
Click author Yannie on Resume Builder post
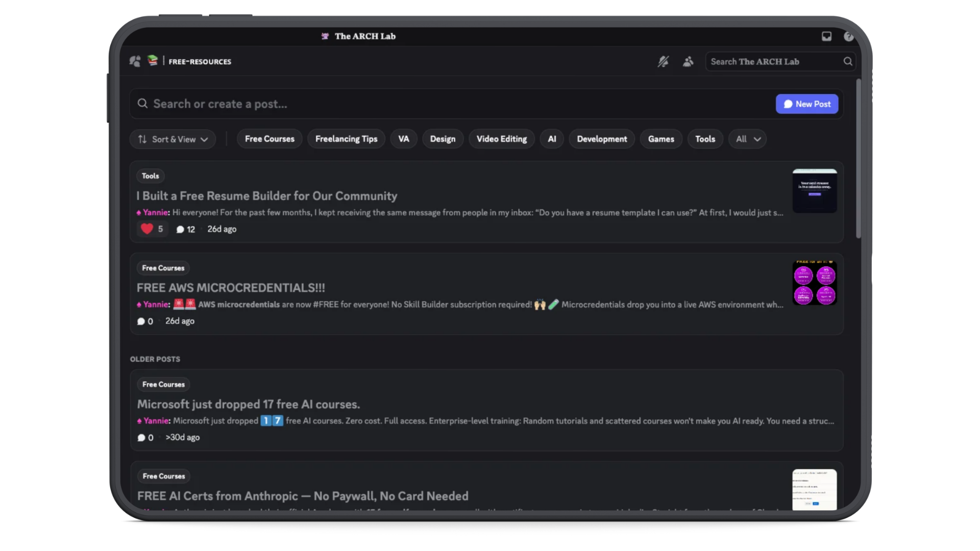click(x=156, y=213)
